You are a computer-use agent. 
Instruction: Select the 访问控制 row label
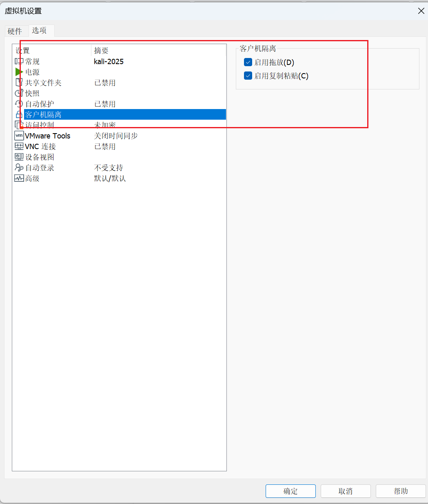point(40,125)
